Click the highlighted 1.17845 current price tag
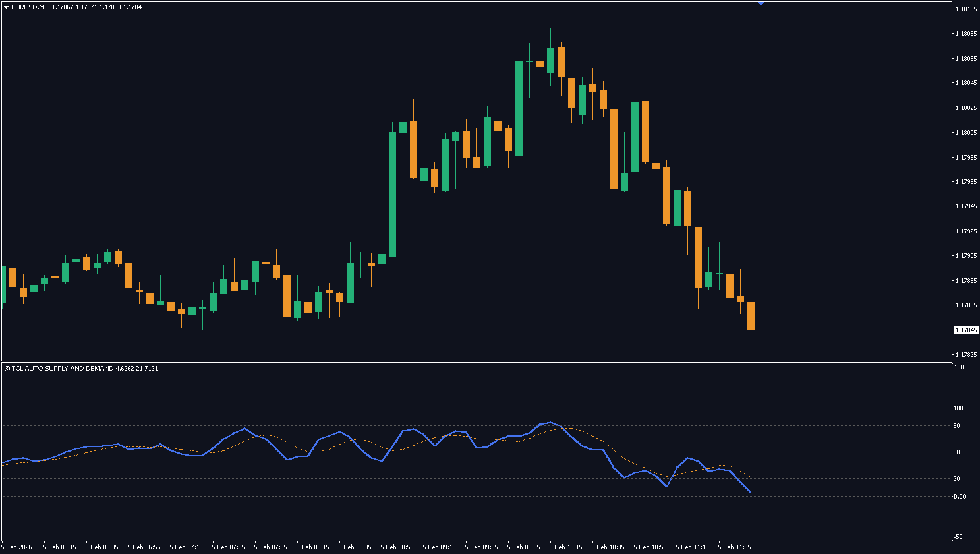The height and width of the screenshot is (554, 980). pos(965,330)
